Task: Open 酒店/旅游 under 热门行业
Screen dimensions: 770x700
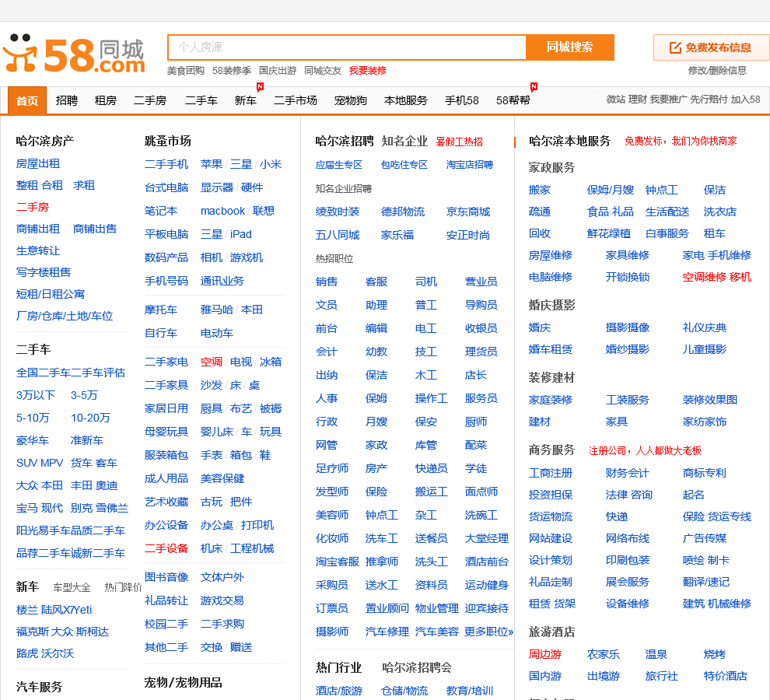Action: click(339, 691)
